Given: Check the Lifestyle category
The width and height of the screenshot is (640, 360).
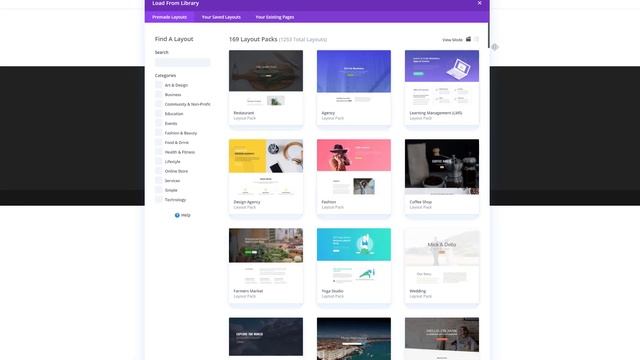Looking at the screenshot, I should tap(158, 161).
